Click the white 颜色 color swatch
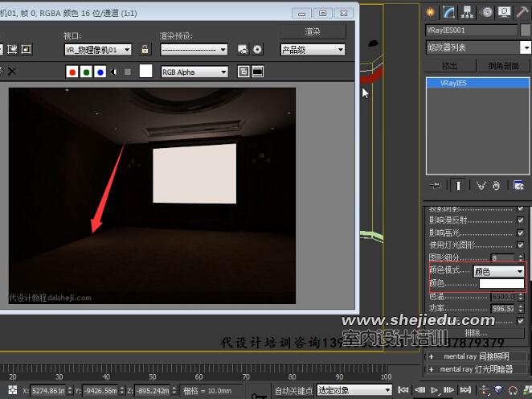The image size is (532, 399). pos(501,284)
